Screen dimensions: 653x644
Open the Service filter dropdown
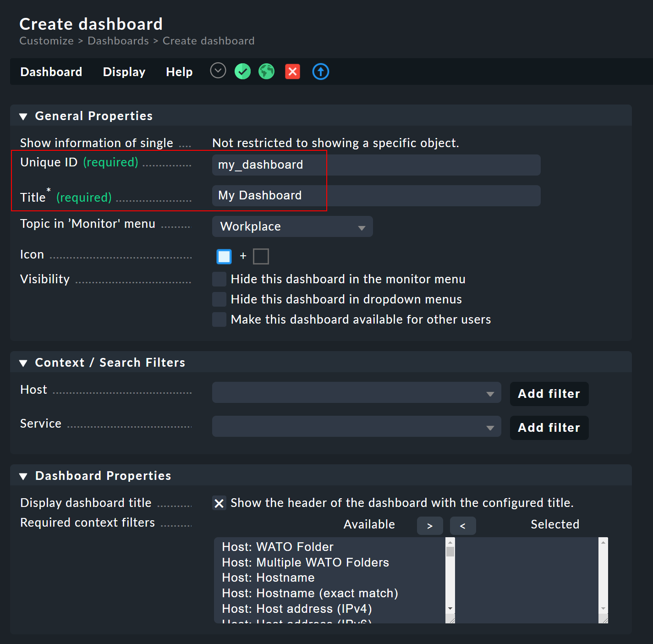[x=357, y=426]
